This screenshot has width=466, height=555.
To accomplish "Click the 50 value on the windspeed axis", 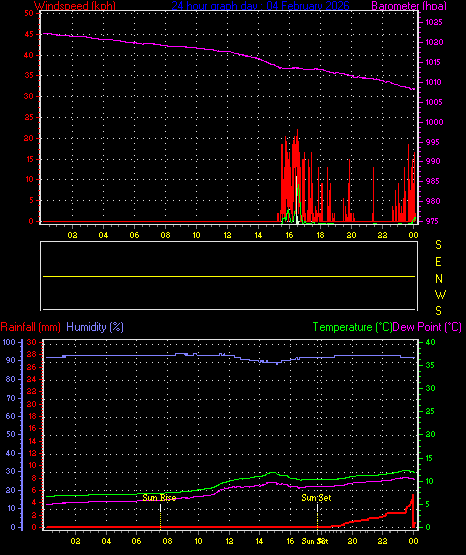I will pyautogui.click(x=29, y=13).
